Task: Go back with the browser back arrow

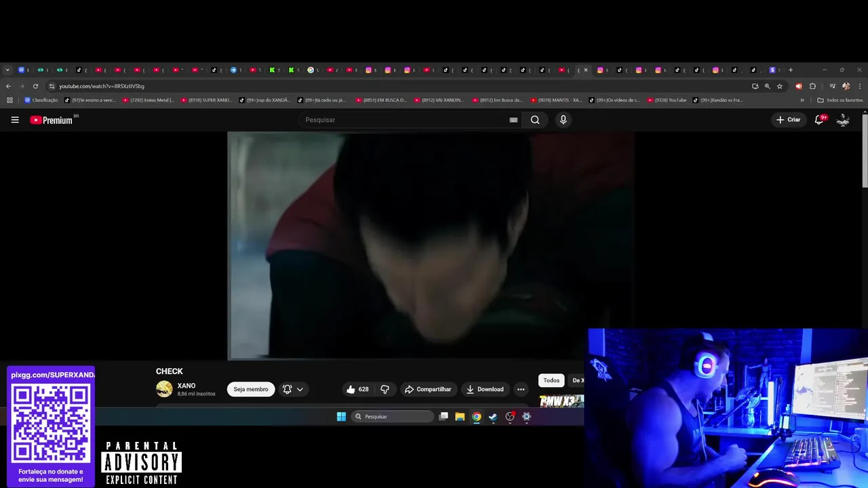Action: coord(8,86)
